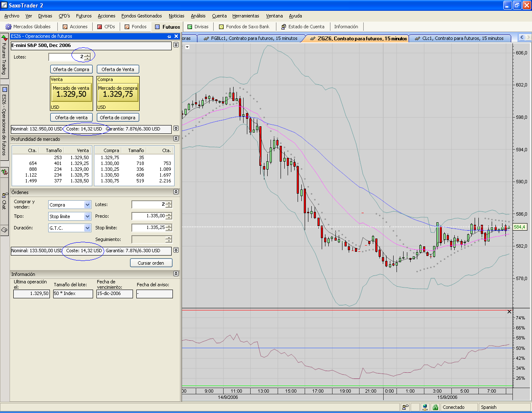Viewport: 532px width, 413px height.
Task: Open the Duración dropdown showing G.T.C.
Action: (x=87, y=228)
